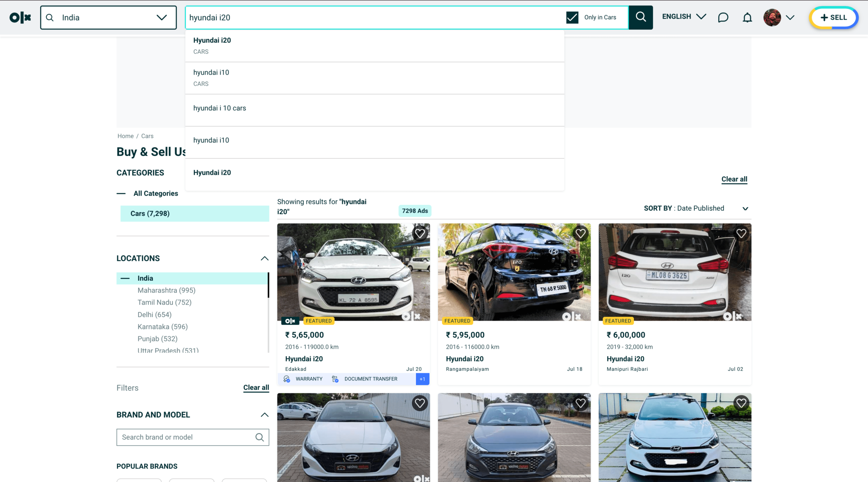Uncheck the Only in Cars checkbox
868x482 pixels.
click(572, 17)
